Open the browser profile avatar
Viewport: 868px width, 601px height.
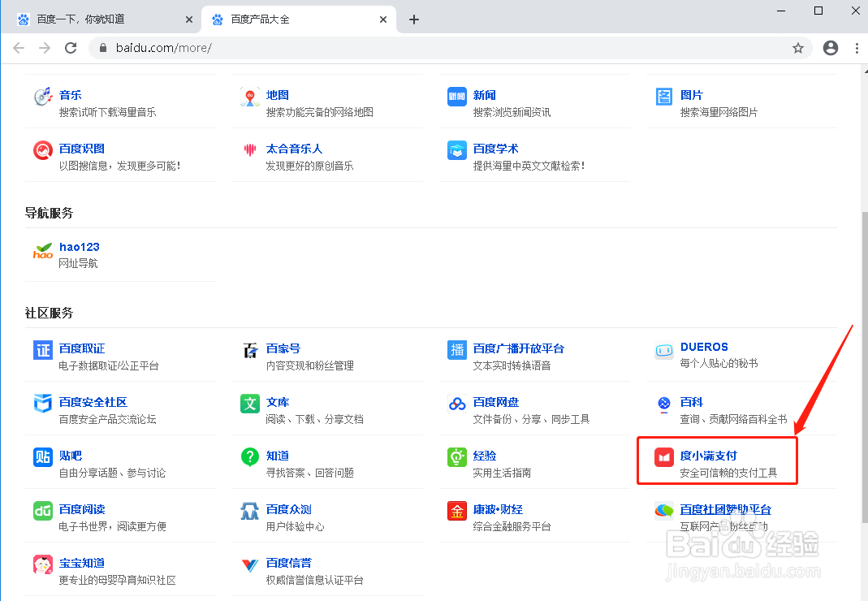click(831, 48)
